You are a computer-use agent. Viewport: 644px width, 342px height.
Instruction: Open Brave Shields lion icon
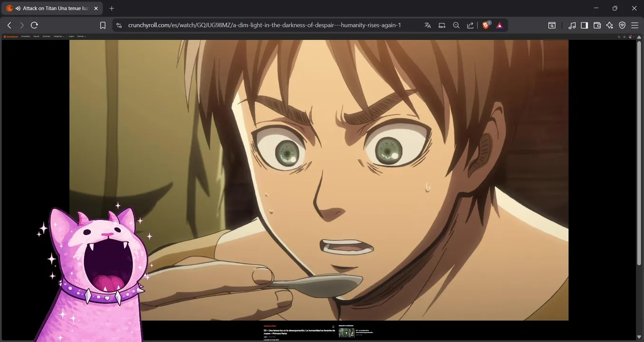[486, 25]
